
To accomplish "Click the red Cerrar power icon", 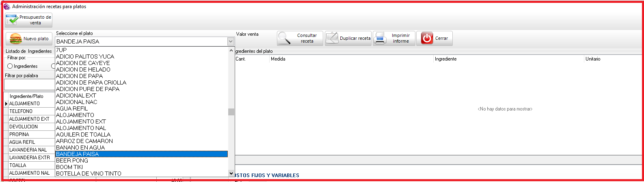I will point(427,39).
